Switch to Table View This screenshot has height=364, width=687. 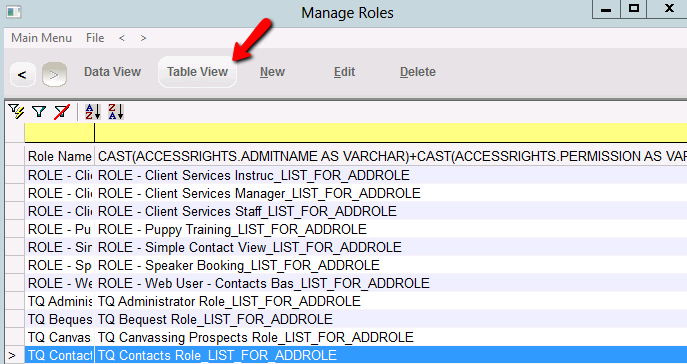197,72
